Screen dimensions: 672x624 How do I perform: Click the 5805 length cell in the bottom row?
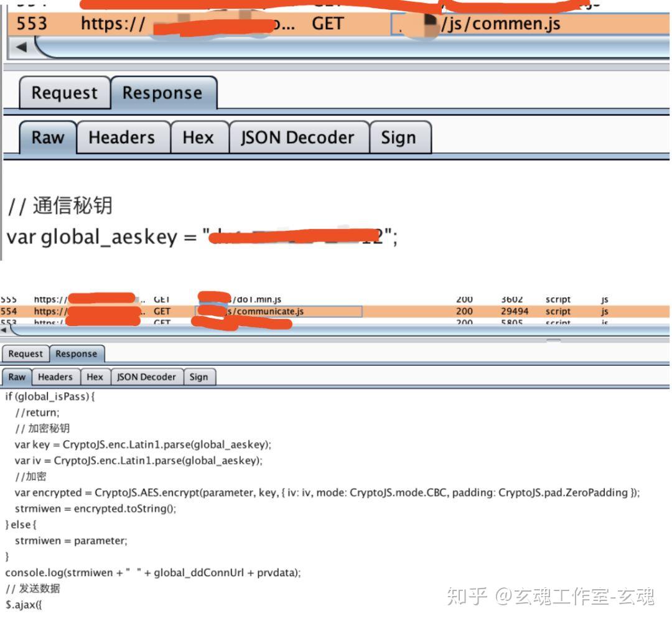tap(512, 322)
